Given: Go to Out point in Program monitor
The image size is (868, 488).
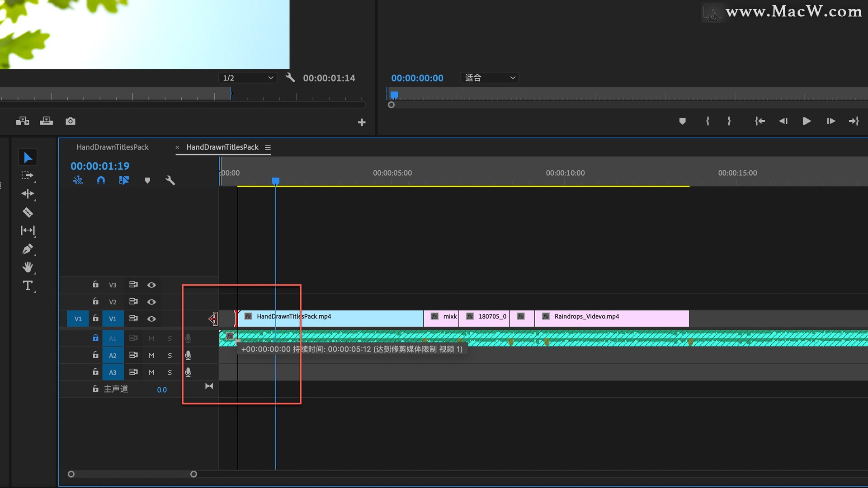Looking at the screenshot, I should (x=854, y=121).
